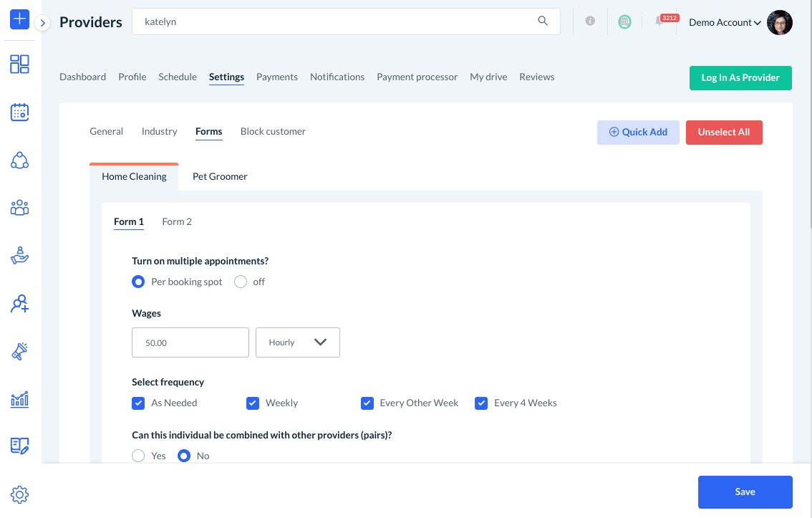Click the search magnifier icon

[x=543, y=21]
